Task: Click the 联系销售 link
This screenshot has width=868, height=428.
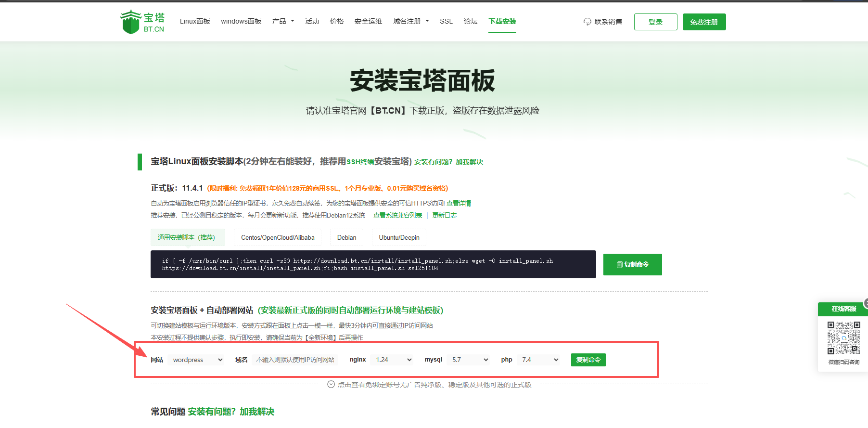Action: point(608,22)
